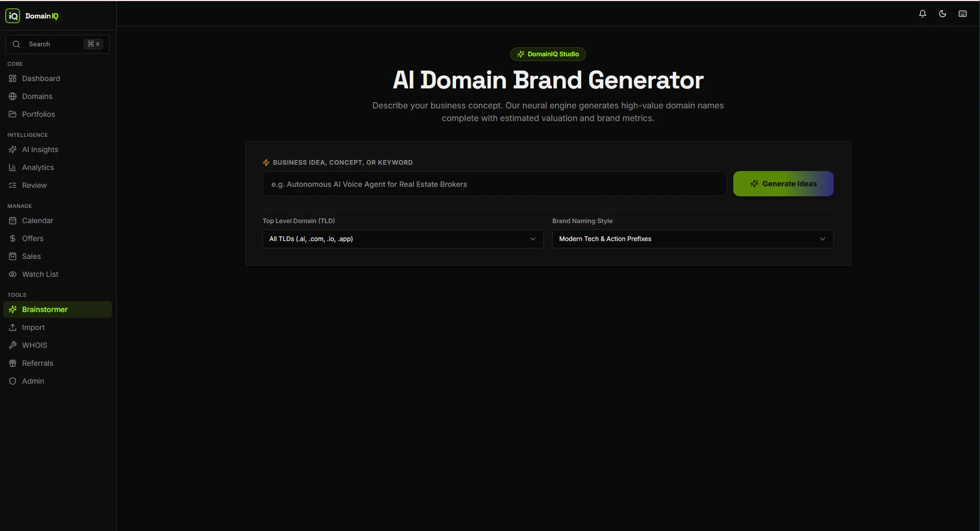The image size is (980, 531).
Task: Click the Analytics bar chart icon
Action: tap(13, 167)
